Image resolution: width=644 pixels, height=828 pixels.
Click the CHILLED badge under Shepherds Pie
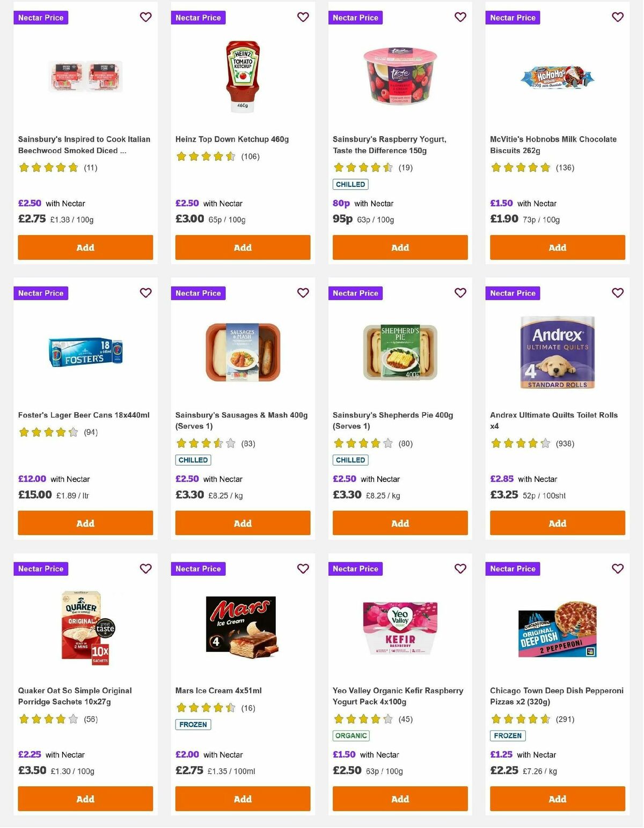click(350, 460)
